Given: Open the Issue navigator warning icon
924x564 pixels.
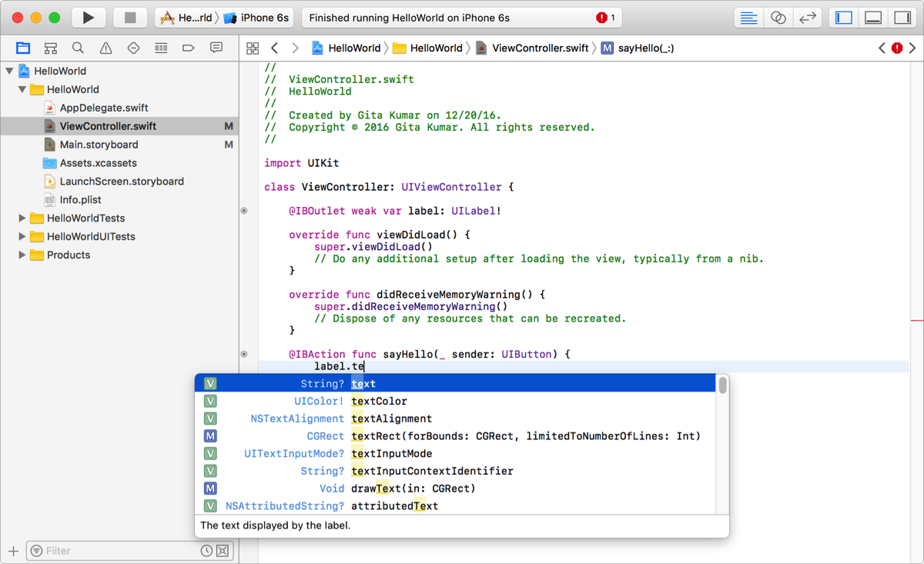Looking at the screenshot, I should point(105,48).
